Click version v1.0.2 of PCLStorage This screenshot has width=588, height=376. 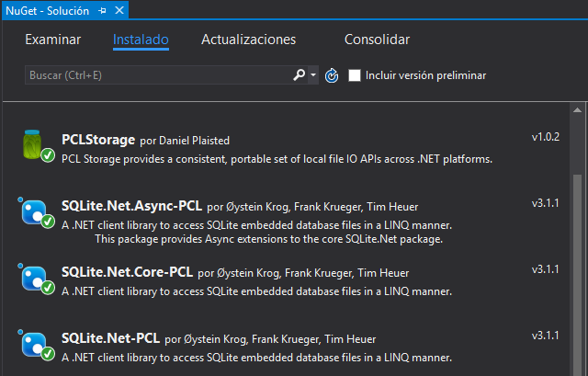[x=545, y=137]
